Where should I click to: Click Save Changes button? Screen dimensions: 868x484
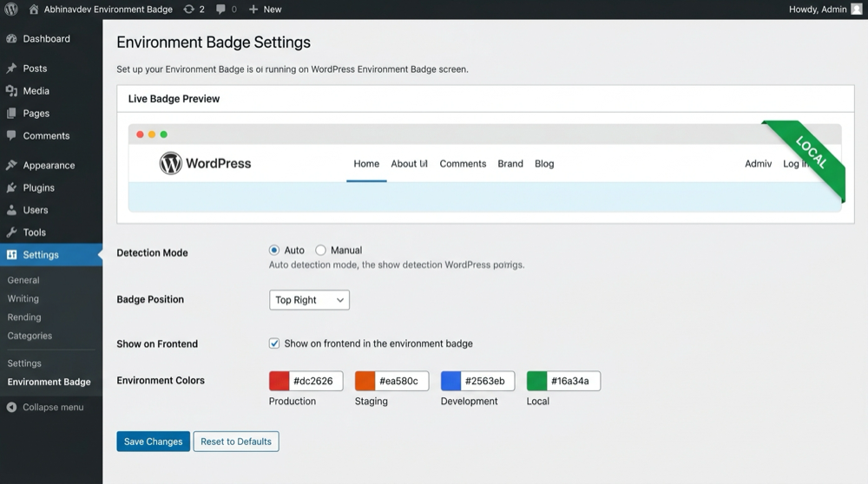point(153,441)
